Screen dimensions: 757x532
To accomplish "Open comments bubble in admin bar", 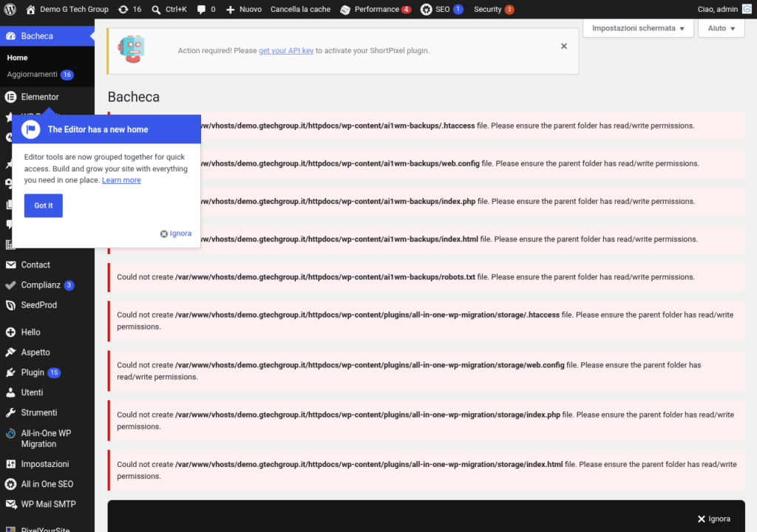I will click(206, 9).
